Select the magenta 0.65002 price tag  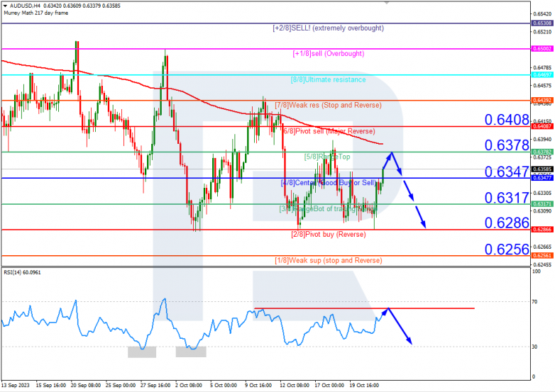[542, 49]
